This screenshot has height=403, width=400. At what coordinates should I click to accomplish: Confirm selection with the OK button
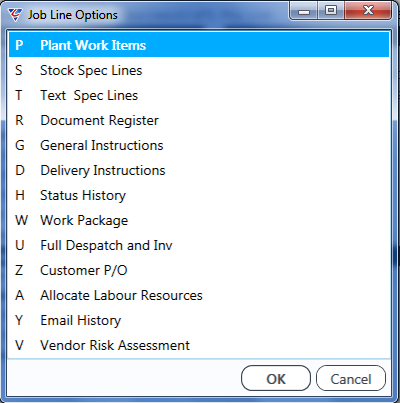pos(276,378)
